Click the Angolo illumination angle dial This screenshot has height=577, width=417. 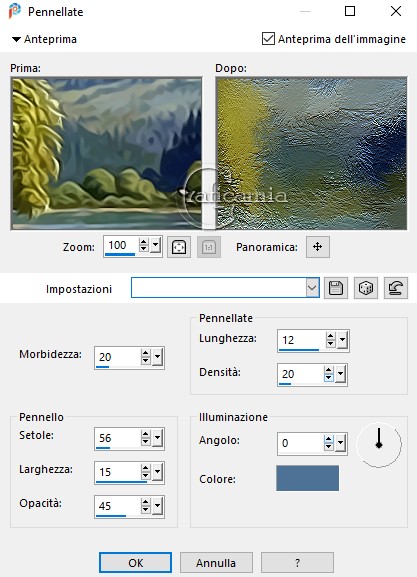point(379,445)
